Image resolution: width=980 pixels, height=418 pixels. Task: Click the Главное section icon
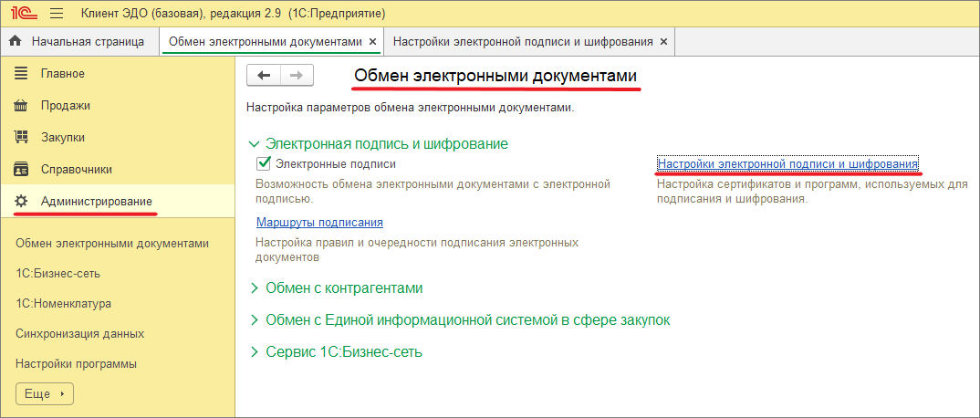21,74
